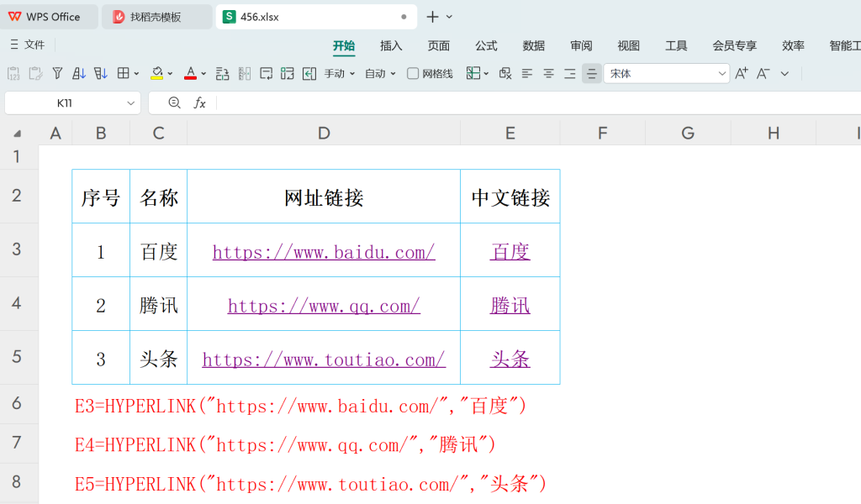Expand the new tab dropdown arrow
Image resolution: width=861 pixels, height=504 pixels.
449,17
